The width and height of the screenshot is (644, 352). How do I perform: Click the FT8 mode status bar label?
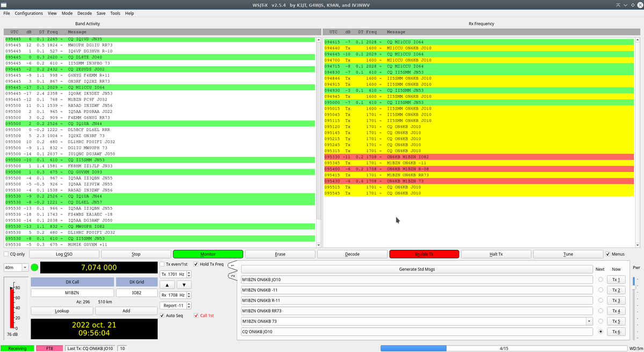pyautogui.click(x=49, y=348)
